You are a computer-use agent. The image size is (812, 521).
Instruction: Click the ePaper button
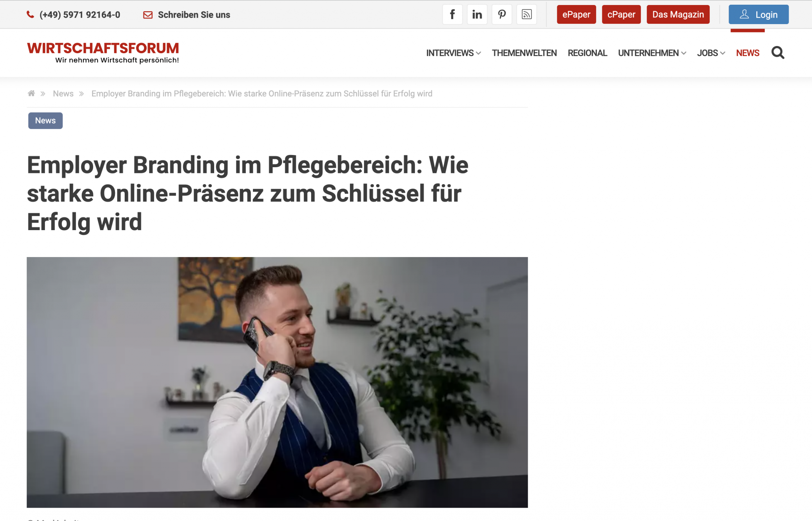576,14
